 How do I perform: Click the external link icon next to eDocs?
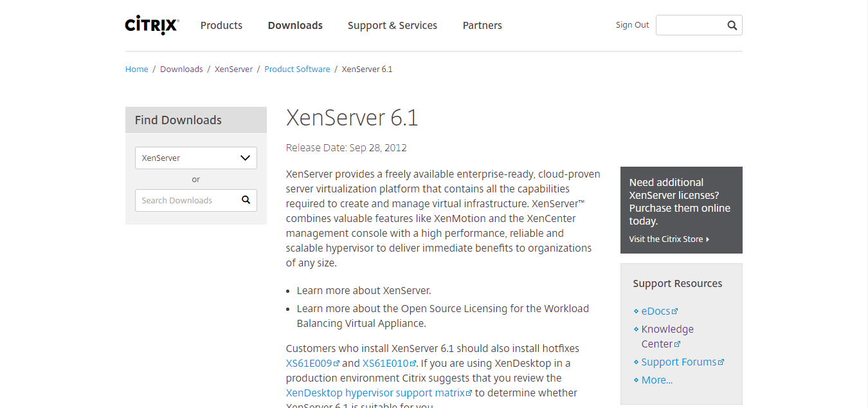[x=675, y=311]
